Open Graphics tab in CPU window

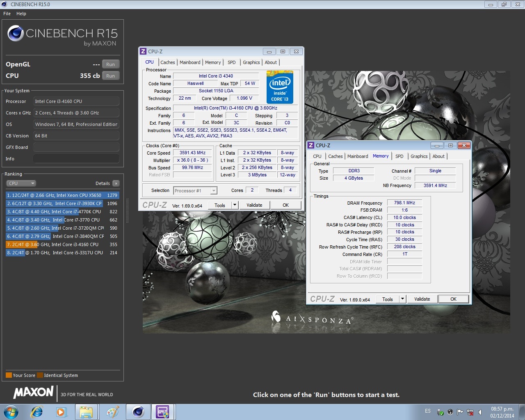(251, 62)
